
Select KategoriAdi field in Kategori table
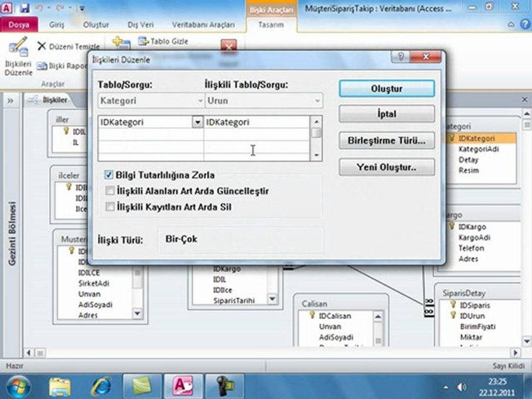tap(478, 149)
